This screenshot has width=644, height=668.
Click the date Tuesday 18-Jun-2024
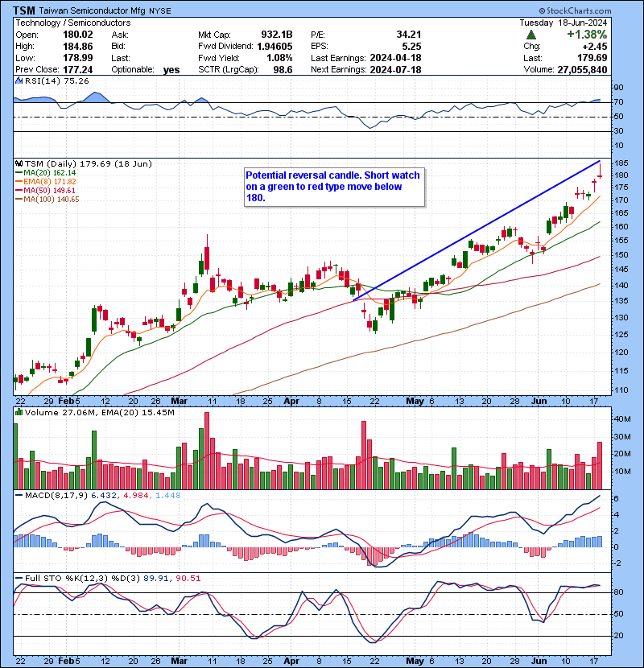(x=563, y=23)
